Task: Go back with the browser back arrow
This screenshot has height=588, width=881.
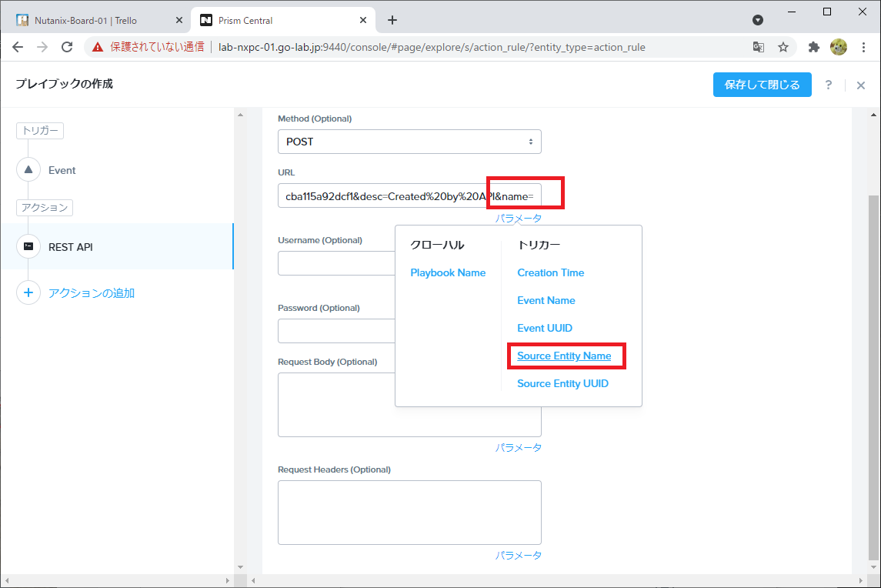Action: pyautogui.click(x=18, y=47)
